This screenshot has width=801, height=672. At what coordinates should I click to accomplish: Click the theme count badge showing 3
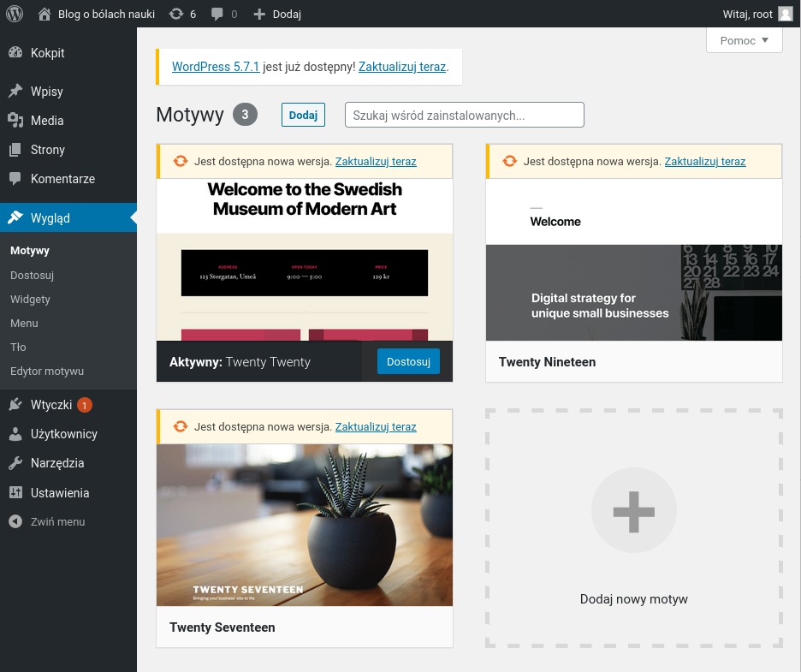(x=246, y=115)
